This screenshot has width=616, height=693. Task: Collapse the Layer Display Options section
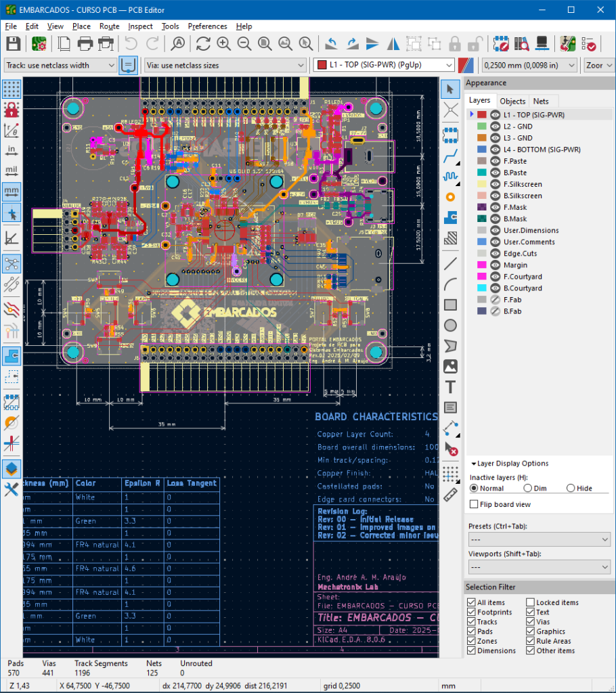[x=510, y=464]
